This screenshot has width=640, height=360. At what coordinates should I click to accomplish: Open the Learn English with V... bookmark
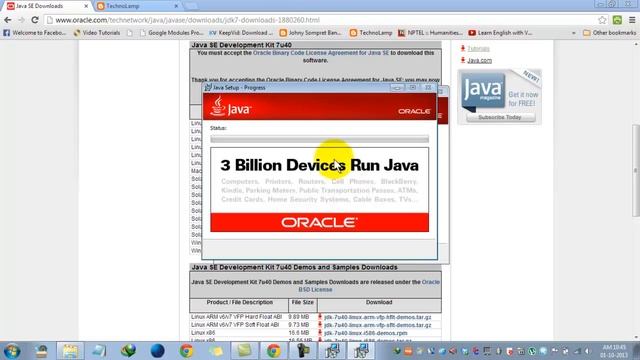[500, 33]
